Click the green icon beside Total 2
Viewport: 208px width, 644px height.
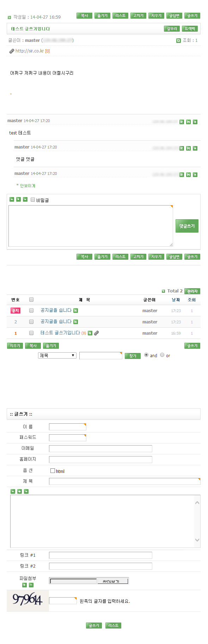pos(163,291)
